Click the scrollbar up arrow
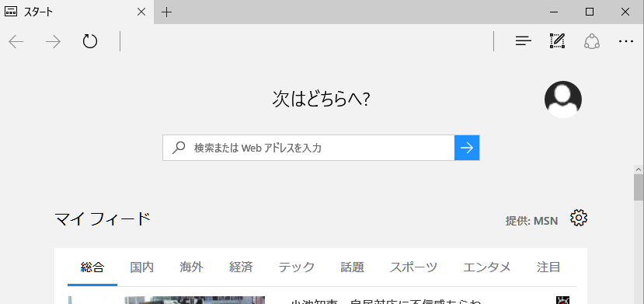 639,169
